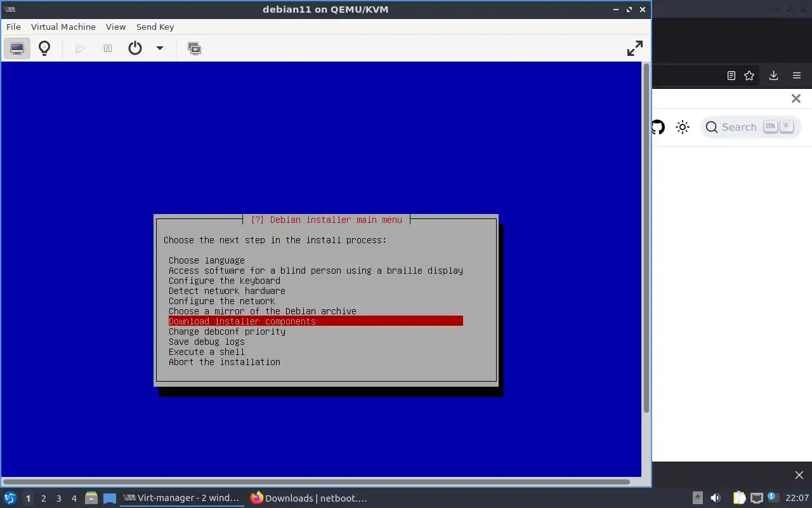
Task: Open the removable media eject tray icon
Action: pos(697,498)
